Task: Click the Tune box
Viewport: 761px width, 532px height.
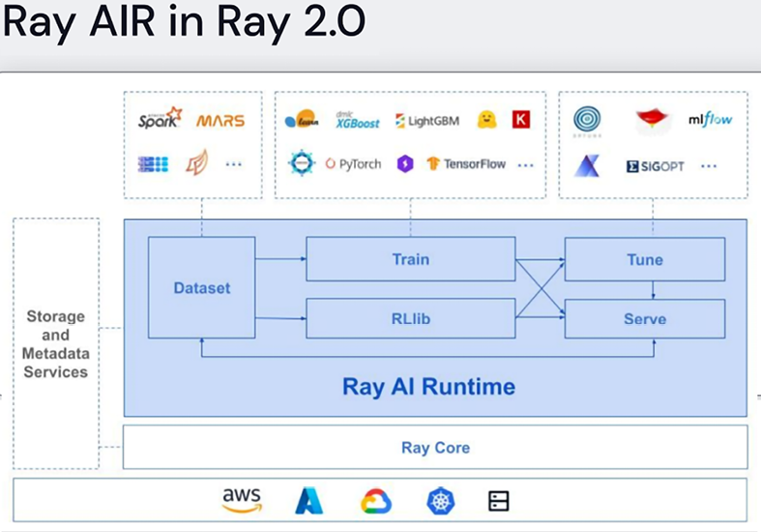Action: tap(645, 259)
